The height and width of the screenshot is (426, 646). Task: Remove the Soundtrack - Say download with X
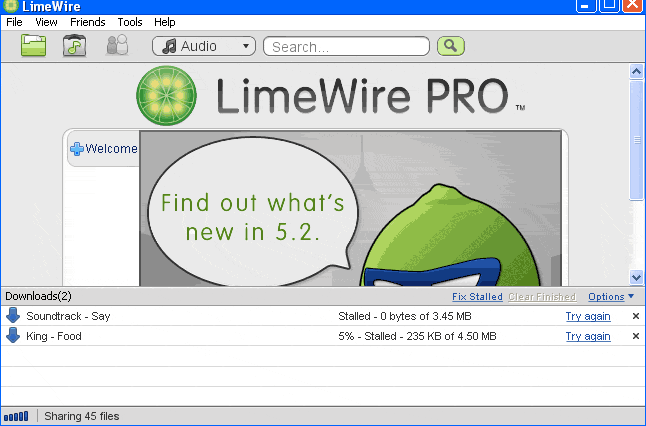point(636,316)
